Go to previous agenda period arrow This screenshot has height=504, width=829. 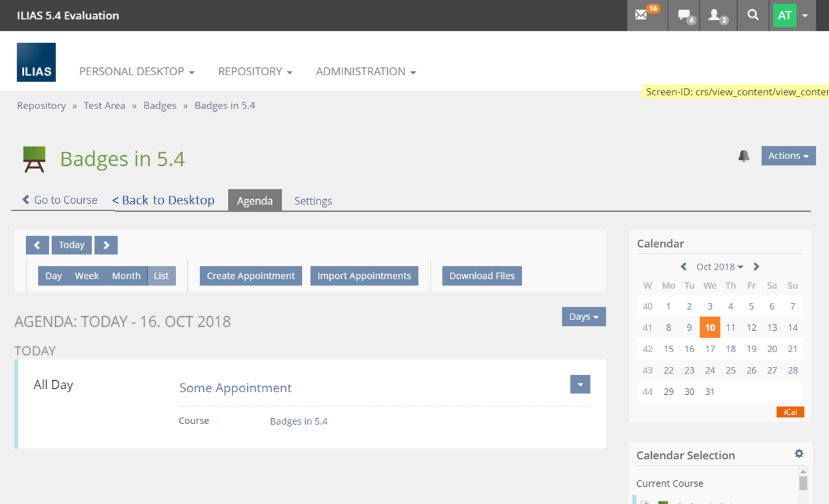37,245
